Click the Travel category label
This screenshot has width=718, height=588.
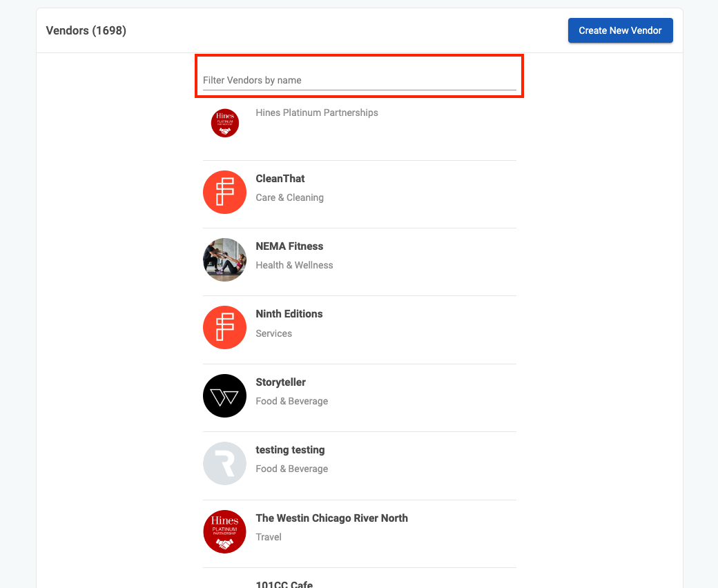269,537
